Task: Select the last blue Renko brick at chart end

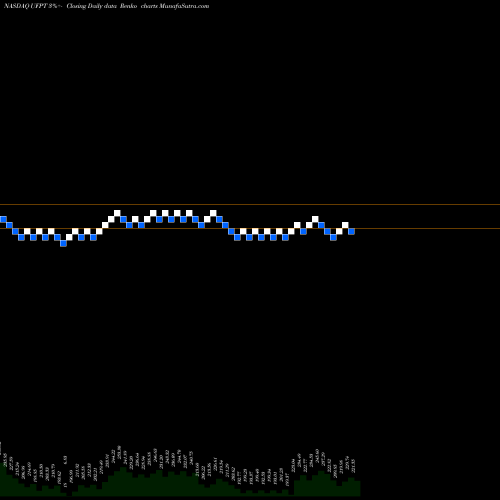Action: 351,231
